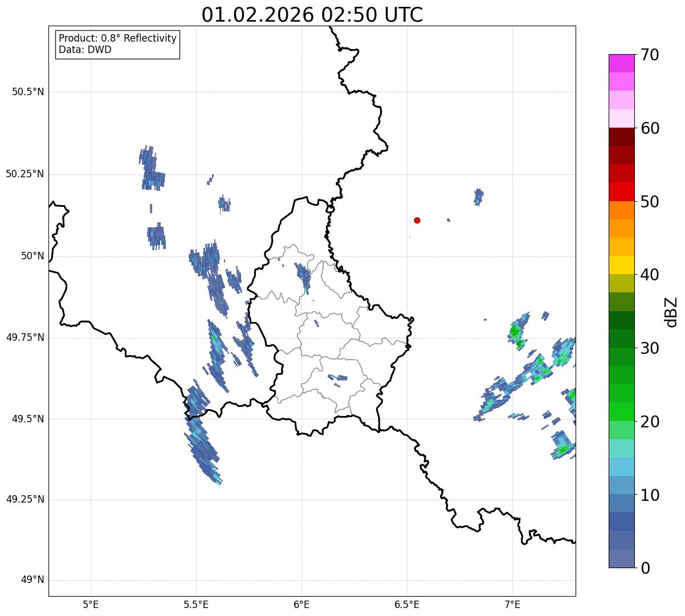Click the bright red colorbar swatch above 50

click(x=621, y=191)
